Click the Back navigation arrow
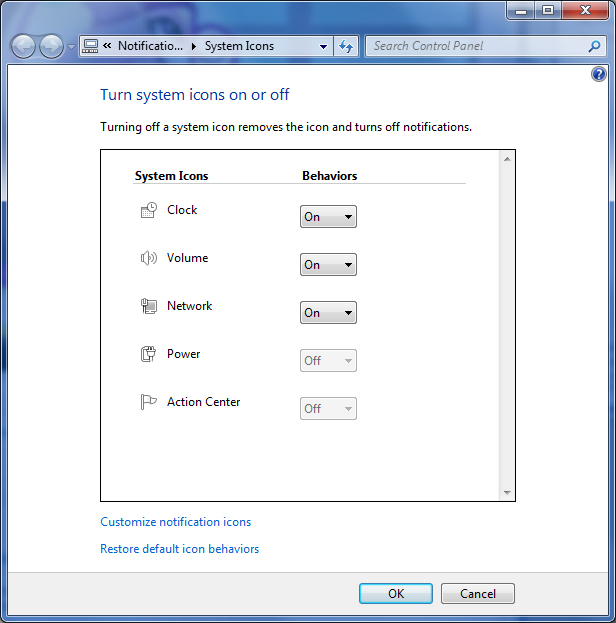The width and height of the screenshot is (616, 623). (23, 46)
